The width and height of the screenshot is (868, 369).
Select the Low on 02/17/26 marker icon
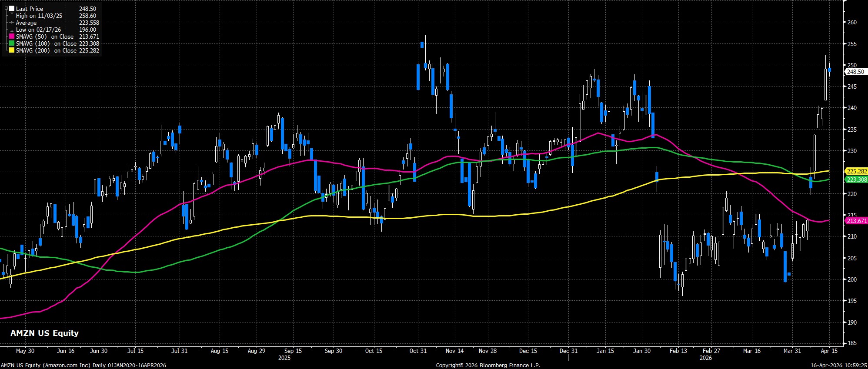point(12,30)
